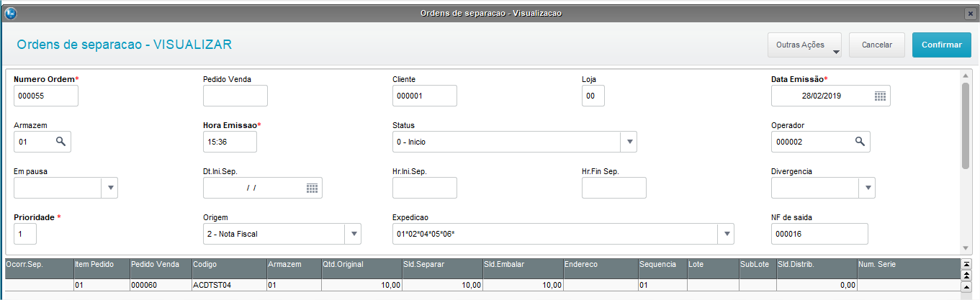The width and height of the screenshot is (980, 300).
Task: Click the Operador lookup magnifier icon
Action: pos(860,142)
